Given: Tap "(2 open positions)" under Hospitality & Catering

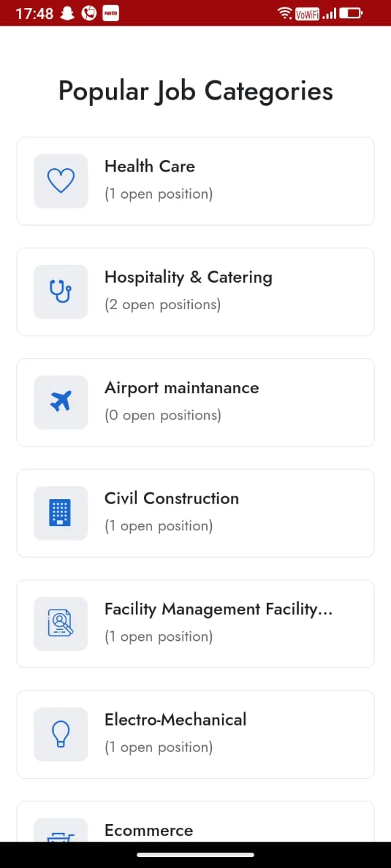Looking at the screenshot, I should point(163,304).
